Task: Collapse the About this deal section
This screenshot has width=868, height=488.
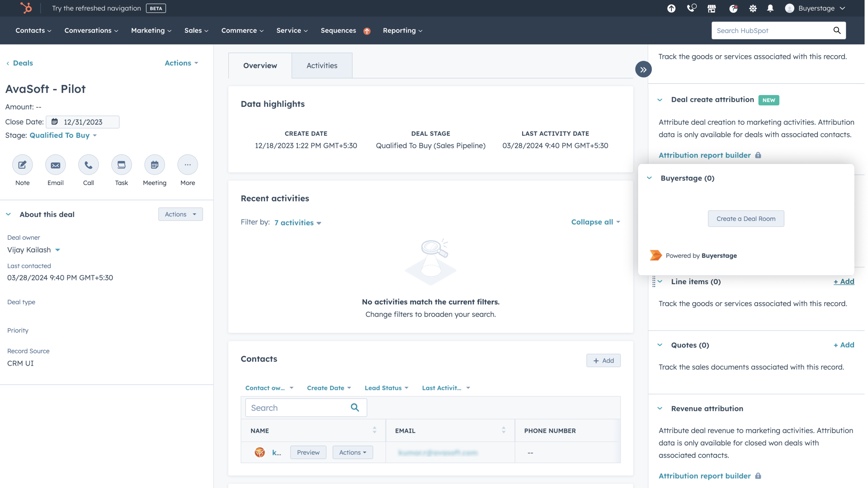Action: (9, 214)
